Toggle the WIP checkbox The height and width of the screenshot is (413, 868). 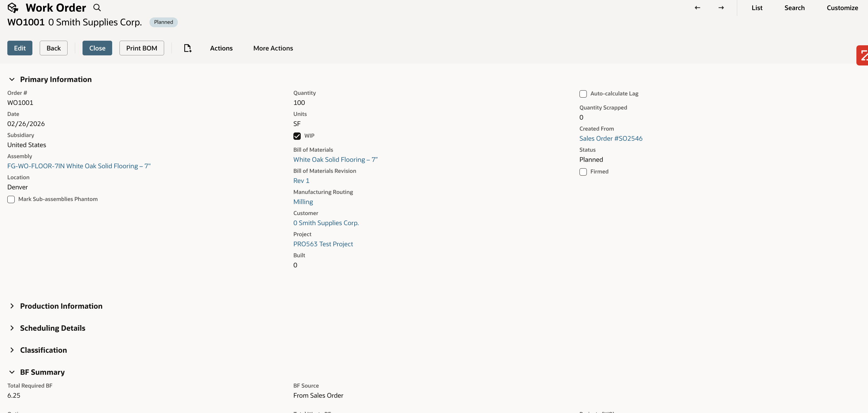click(x=297, y=136)
